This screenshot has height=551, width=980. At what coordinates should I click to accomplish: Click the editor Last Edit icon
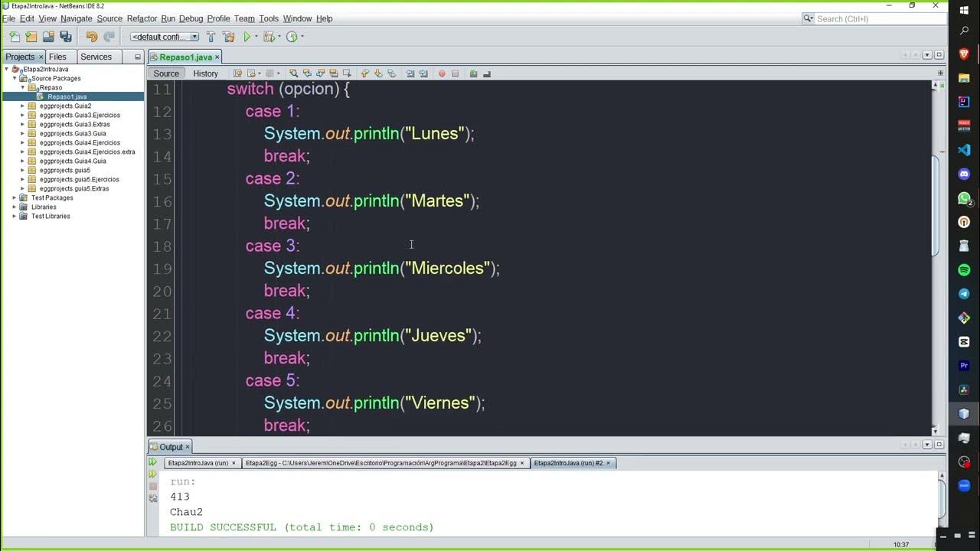(237, 73)
